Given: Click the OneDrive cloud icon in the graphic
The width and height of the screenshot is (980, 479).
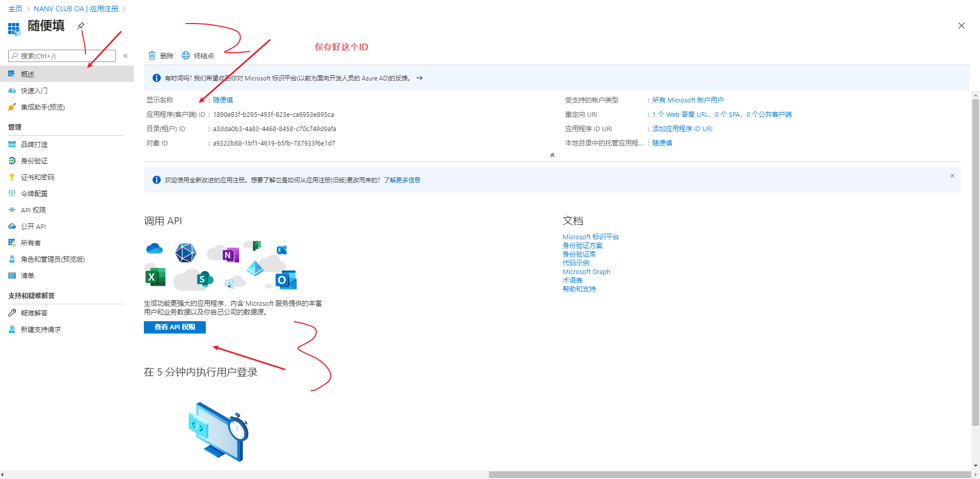Looking at the screenshot, I should pyautogui.click(x=154, y=249).
